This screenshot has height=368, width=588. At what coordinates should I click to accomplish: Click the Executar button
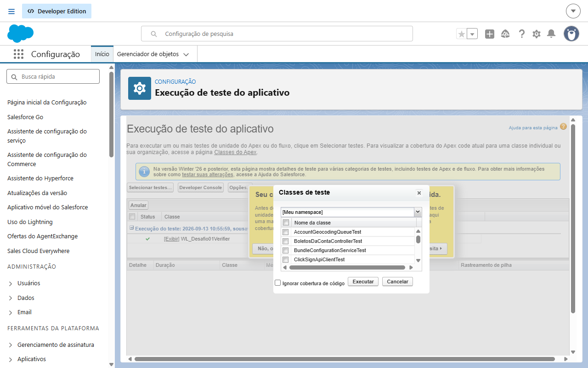[x=363, y=282]
